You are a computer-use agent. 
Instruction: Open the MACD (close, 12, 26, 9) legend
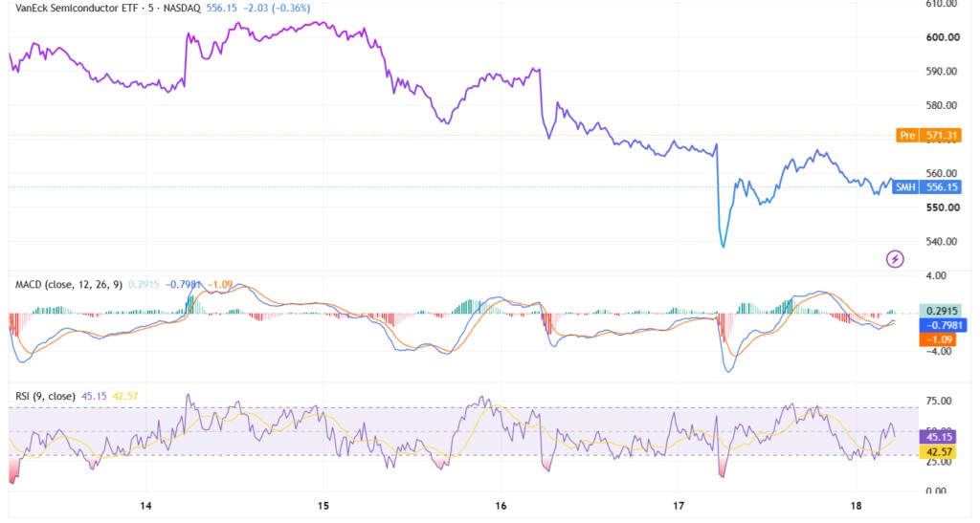click(x=69, y=285)
